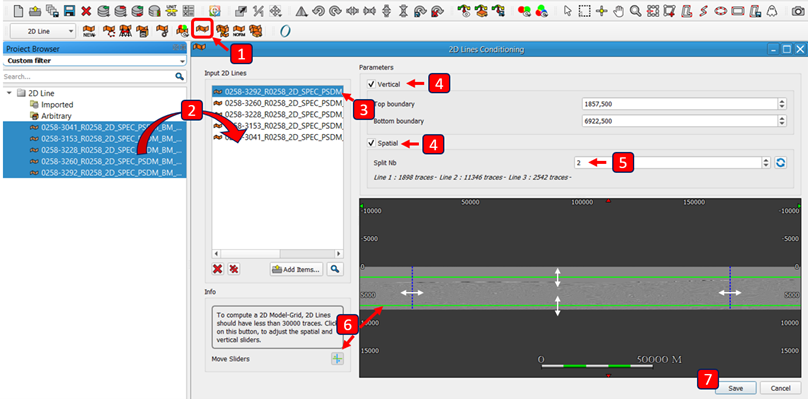The image size is (808, 399).
Task: Click the Bottom boundary spinner arrows
Action: (782, 121)
